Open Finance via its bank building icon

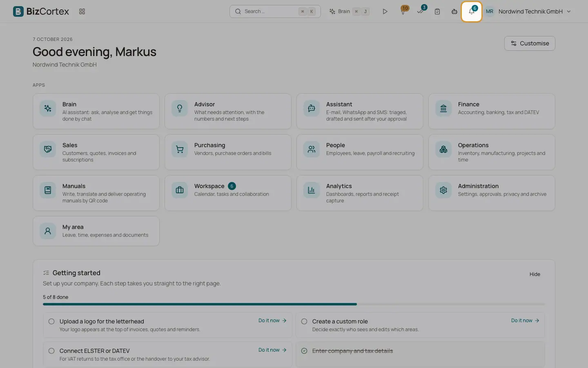[x=443, y=108]
